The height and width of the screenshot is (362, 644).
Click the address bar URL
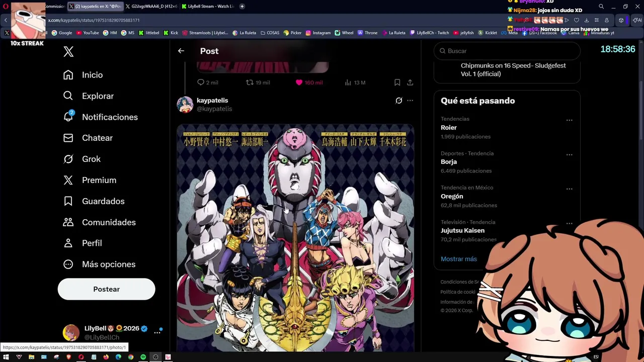[x=94, y=20]
